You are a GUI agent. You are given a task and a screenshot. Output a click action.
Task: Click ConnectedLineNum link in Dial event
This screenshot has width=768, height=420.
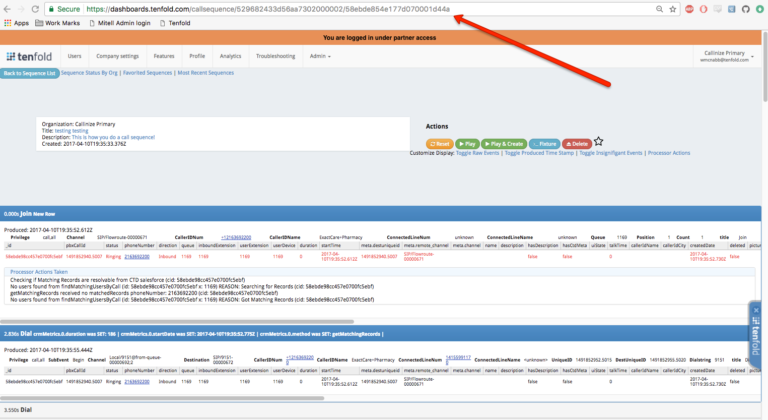point(458,359)
